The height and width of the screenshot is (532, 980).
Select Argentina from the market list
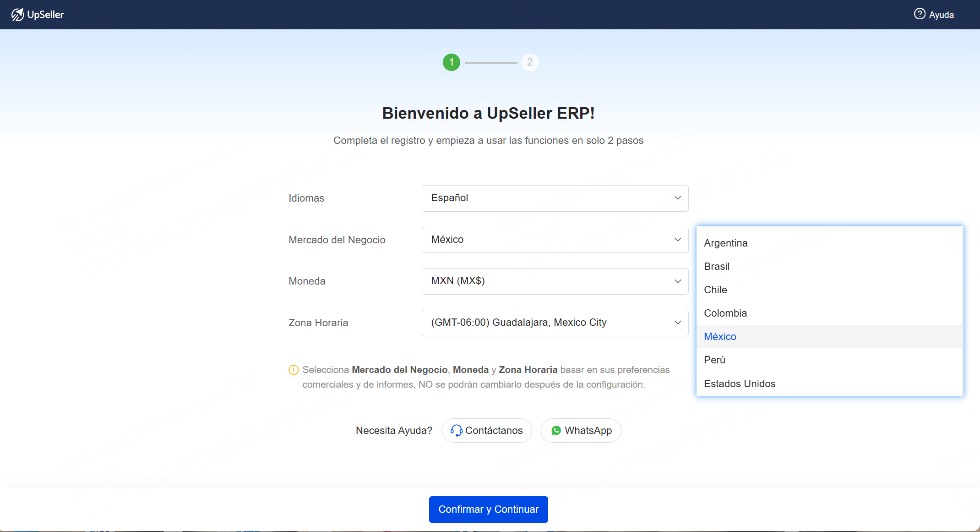pyautogui.click(x=829, y=243)
